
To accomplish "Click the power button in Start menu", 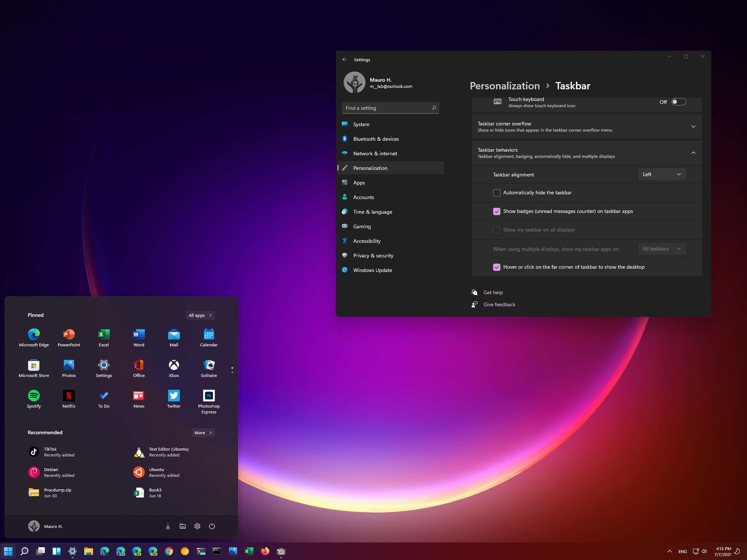I will [212, 526].
